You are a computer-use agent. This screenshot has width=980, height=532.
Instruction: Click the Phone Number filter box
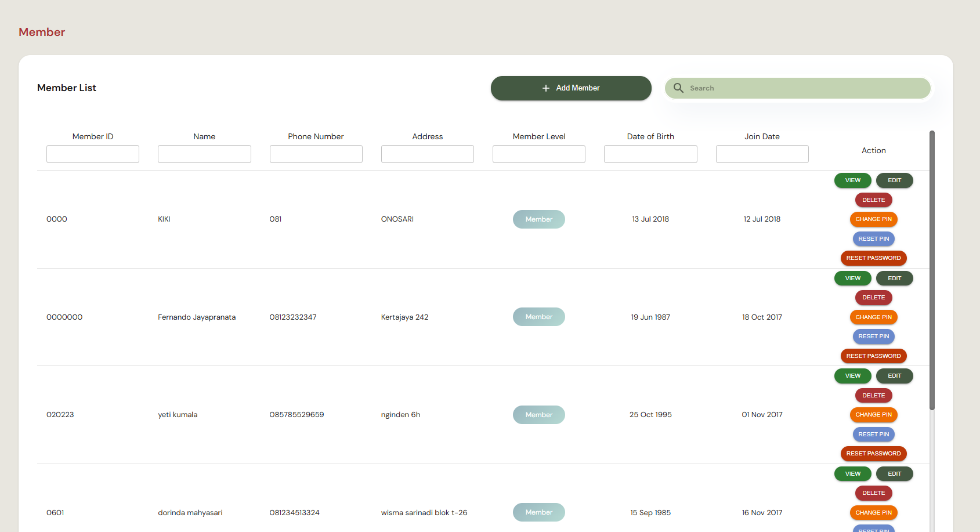316,154
